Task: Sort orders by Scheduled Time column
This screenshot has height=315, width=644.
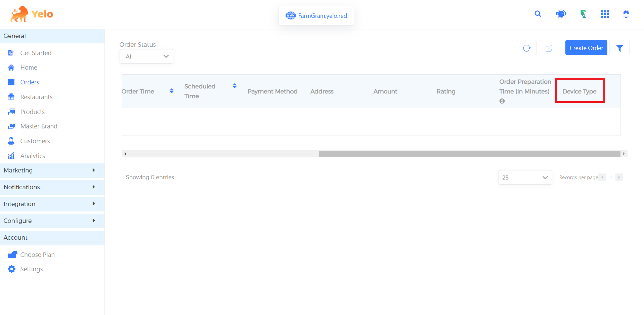Action: 234,86
